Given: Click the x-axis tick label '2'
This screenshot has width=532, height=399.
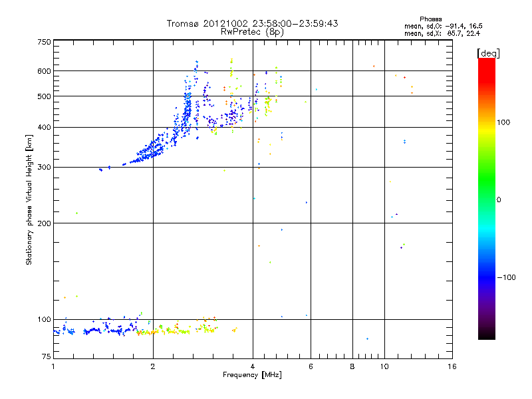Looking at the screenshot, I should 153,366.
